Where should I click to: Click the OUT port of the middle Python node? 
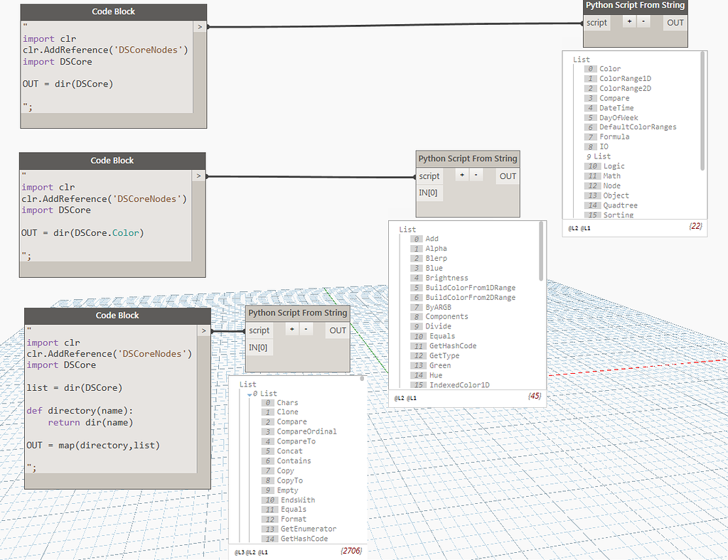507,176
